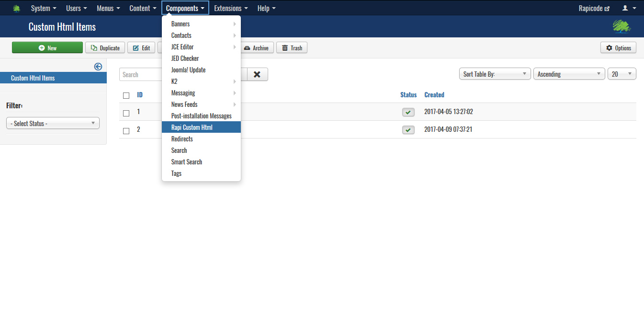
Task: Open the Select Status filter dropdown
Action: [53, 123]
